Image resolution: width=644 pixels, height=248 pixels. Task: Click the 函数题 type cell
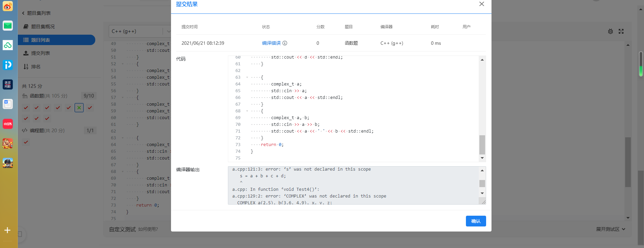click(351, 43)
